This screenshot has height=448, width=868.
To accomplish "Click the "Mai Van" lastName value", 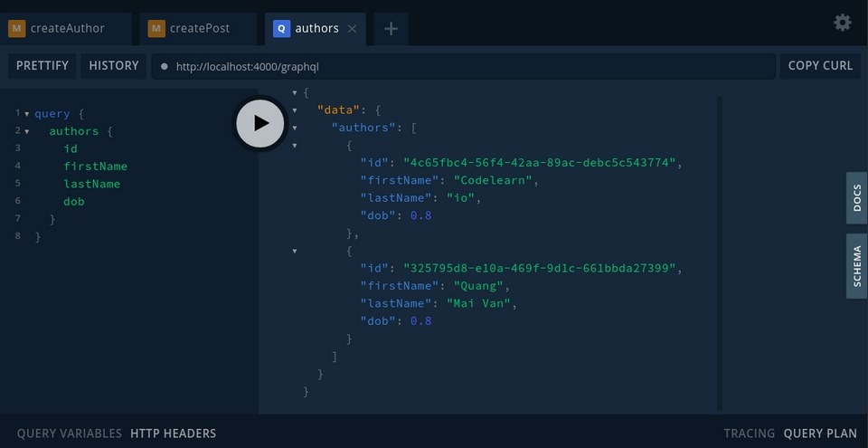I will pyautogui.click(x=478, y=303).
